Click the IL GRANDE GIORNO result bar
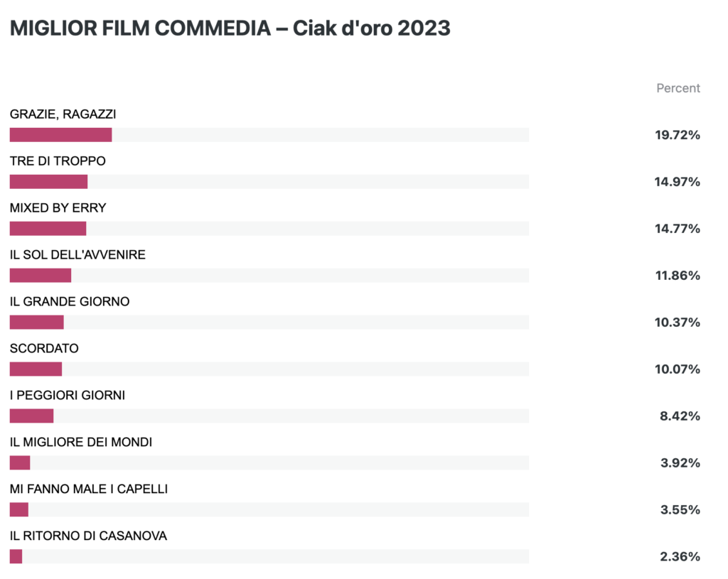This screenshot has height=579, width=728. 269,322
